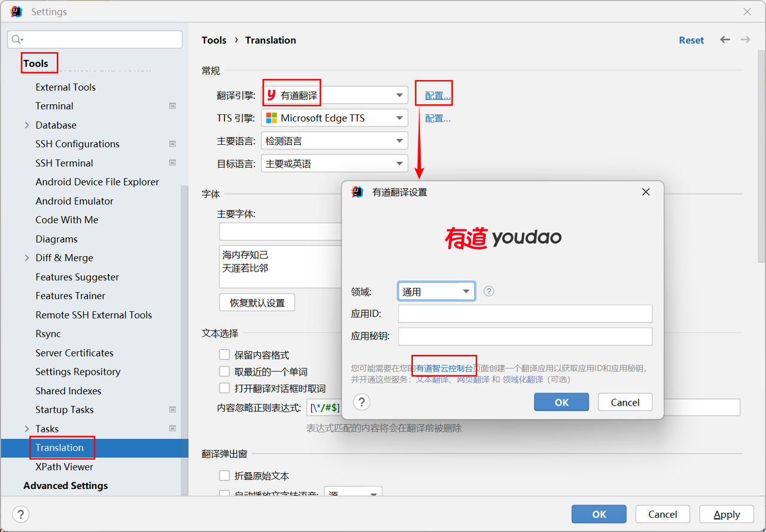
Task: Click the youdao logo in dialog
Action: tap(503, 238)
